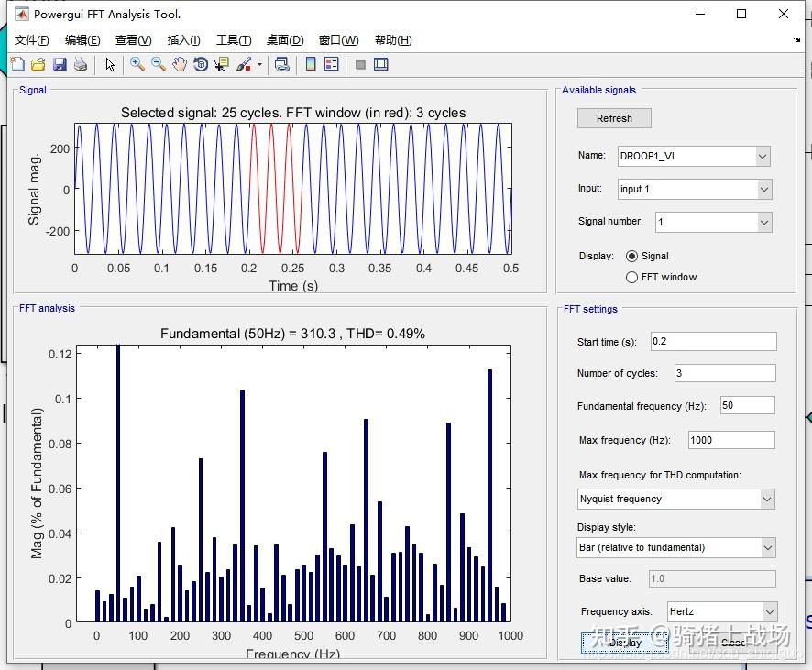Open the 文件(F) menu
Image resolution: width=812 pixels, height=670 pixels.
pos(32,40)
